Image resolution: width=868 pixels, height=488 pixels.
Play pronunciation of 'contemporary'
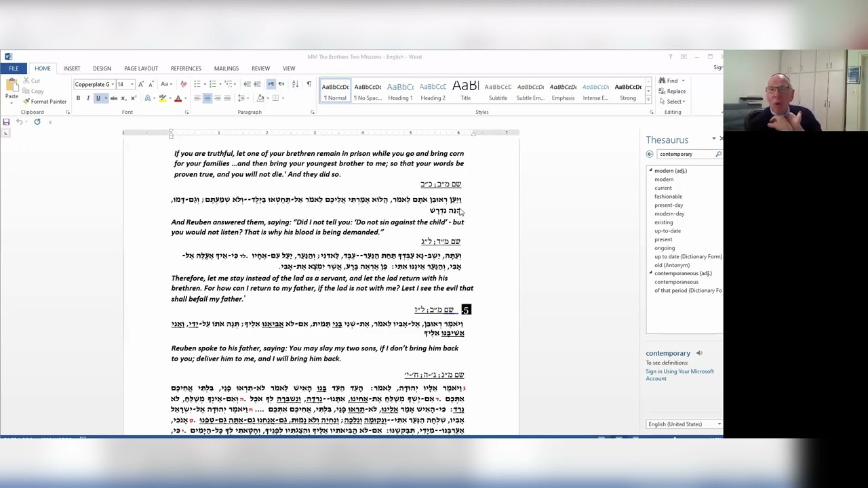click(699, 353)
